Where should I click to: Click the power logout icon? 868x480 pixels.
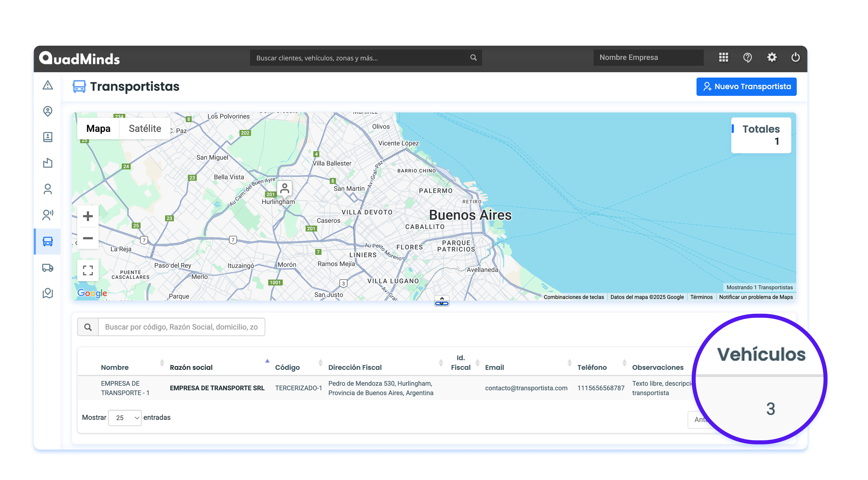click(x=795, y=57)
